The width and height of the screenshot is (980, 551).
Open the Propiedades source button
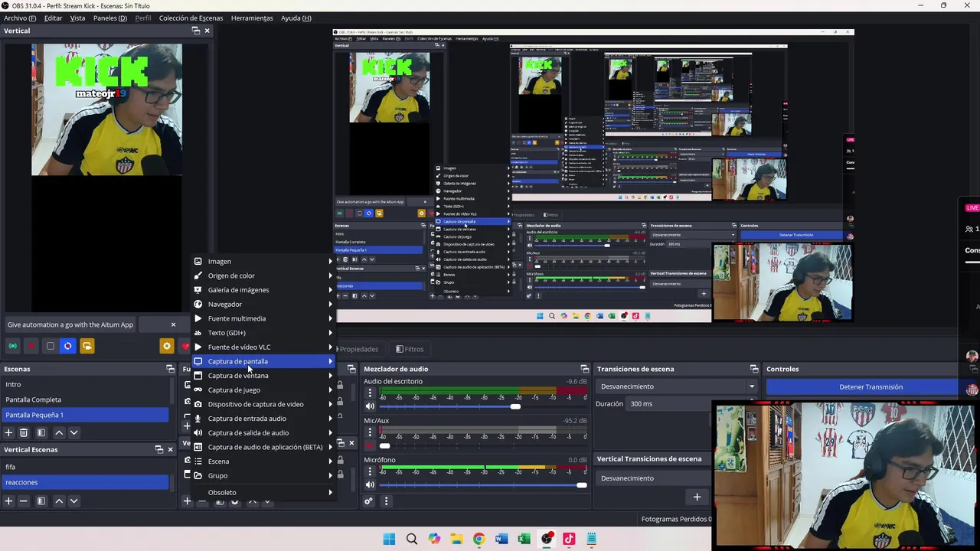click(359, 349)
